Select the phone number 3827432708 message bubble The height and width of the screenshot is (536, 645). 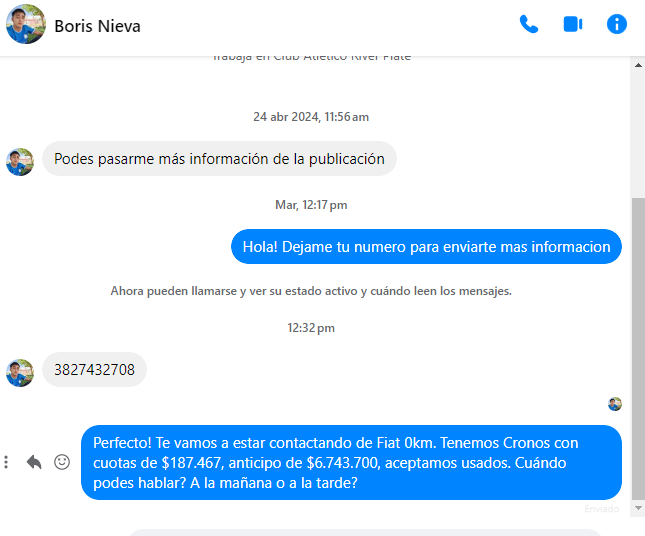[94, 370]
